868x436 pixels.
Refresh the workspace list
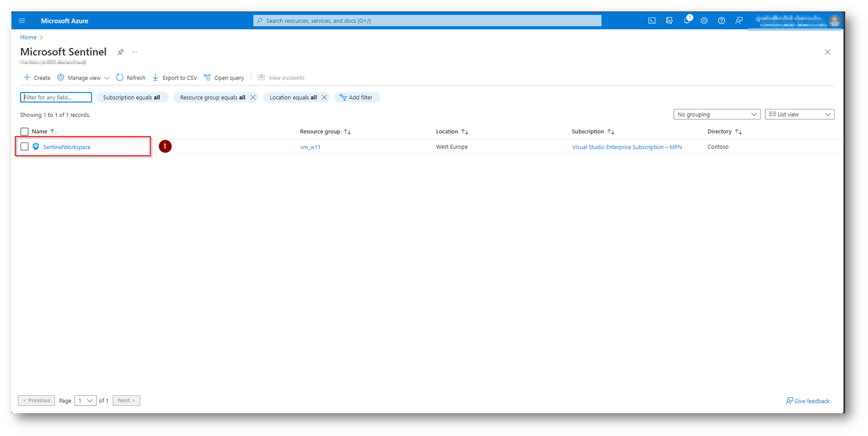131,78
